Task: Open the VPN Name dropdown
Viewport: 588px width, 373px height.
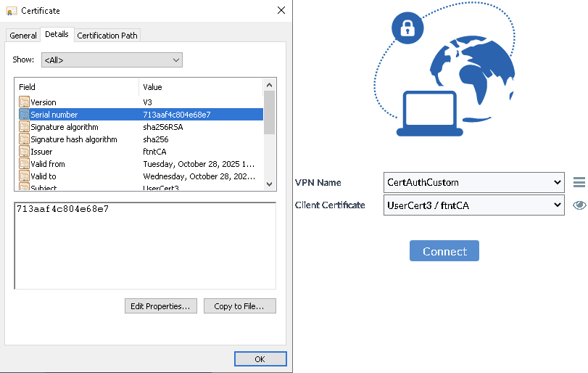Action: point(473,182)
